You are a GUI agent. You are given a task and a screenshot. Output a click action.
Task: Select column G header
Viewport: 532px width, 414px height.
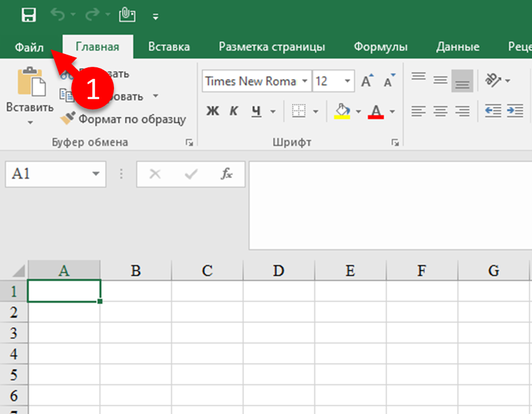click(493, 270)
